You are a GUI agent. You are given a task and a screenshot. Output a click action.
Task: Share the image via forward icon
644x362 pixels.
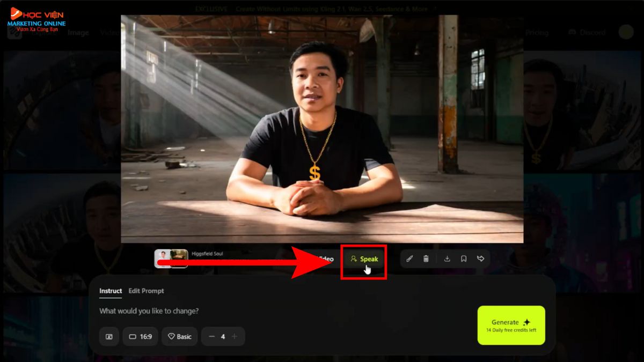click(480, 258)
